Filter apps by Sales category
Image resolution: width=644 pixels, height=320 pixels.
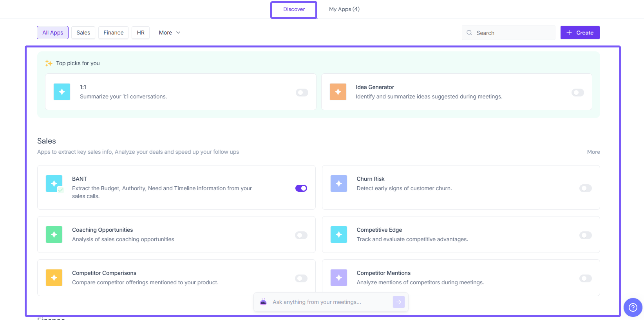83,33
